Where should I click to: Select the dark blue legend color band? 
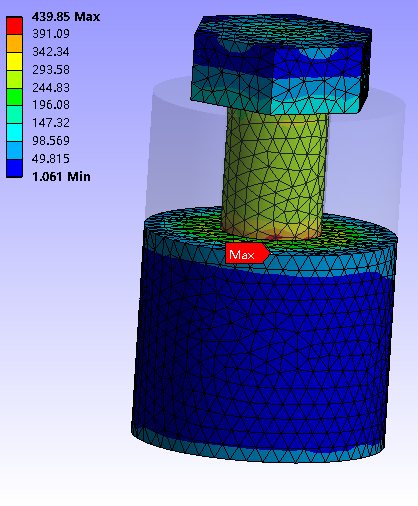(14, 168)
